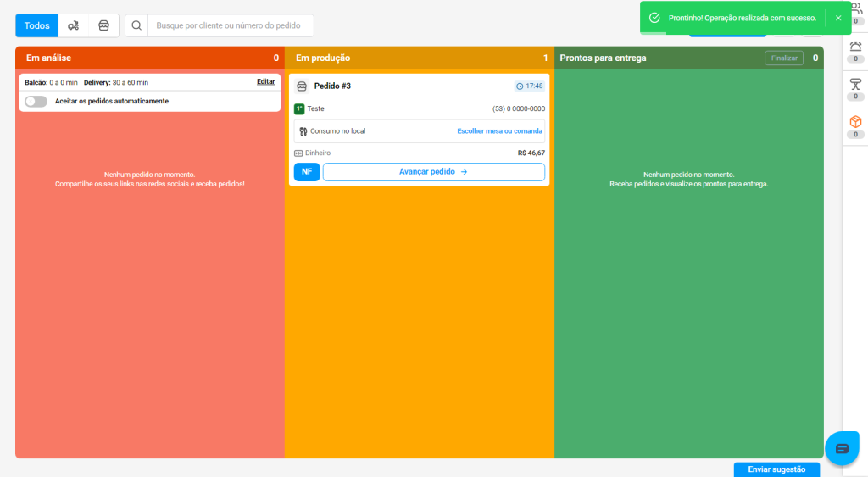Click Finalizar in Prontos para entrega

click(783, 58)
